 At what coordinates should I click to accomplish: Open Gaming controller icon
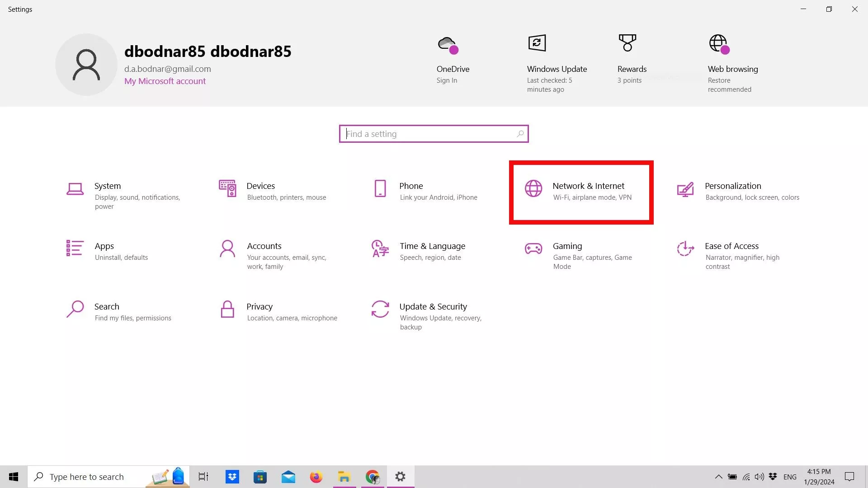pos(533,249)
